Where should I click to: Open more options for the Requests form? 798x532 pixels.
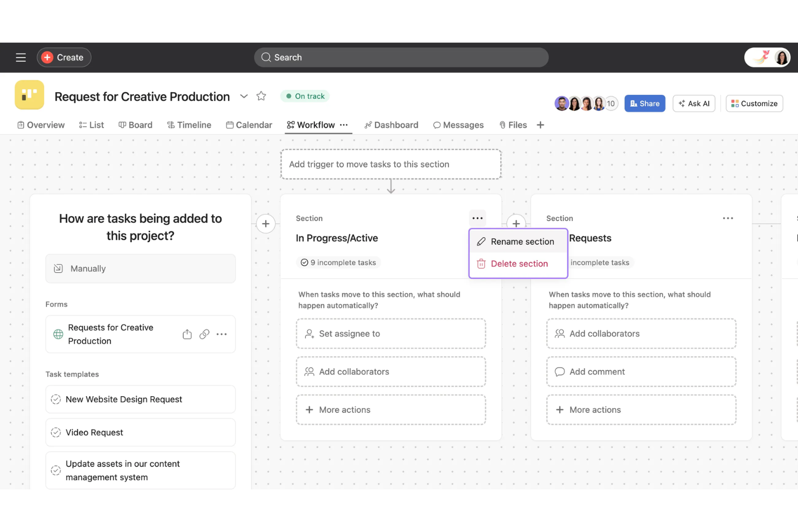(x=222, y=334)
